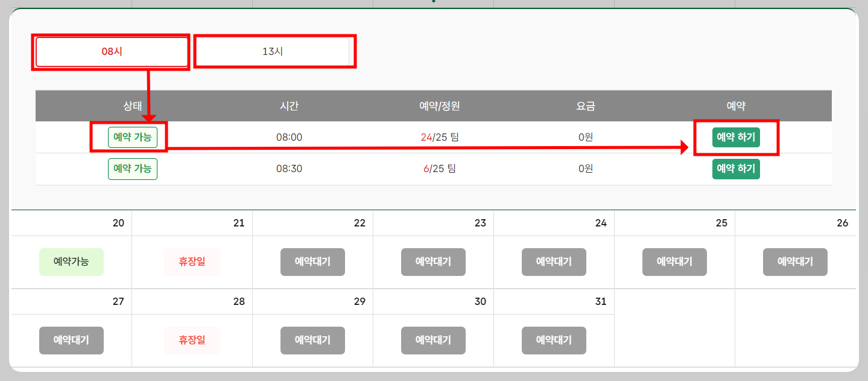The height and width of the screenshot is (381, 868).
Task: Click 예약대기 on date 24
Action: [x=554, y=261]
